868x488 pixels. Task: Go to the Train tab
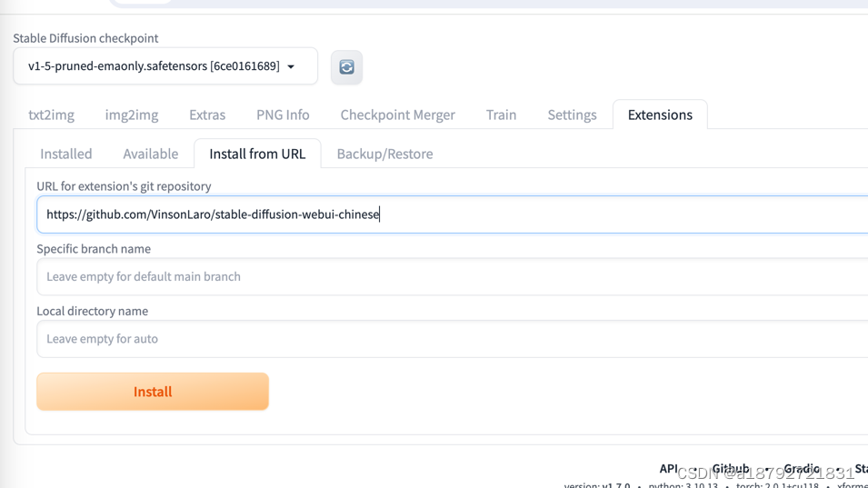coord(501,115)
